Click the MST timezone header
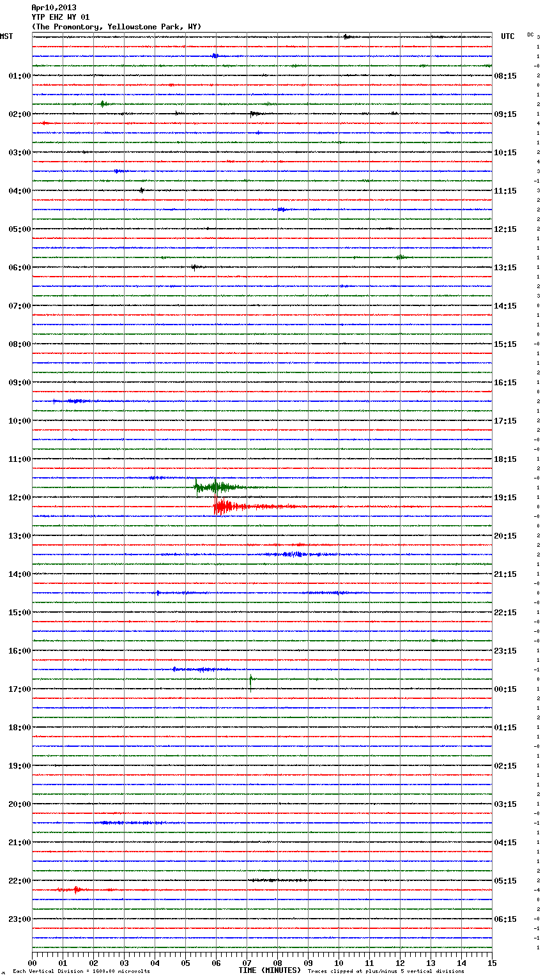This screenshot has height=980, width=543. pos(6,36)
